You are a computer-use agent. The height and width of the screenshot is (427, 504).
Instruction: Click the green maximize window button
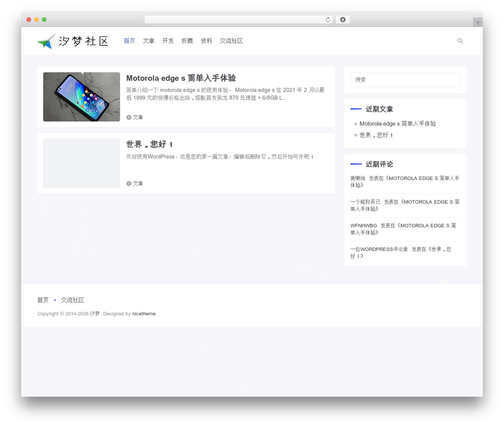click(44, 20)
